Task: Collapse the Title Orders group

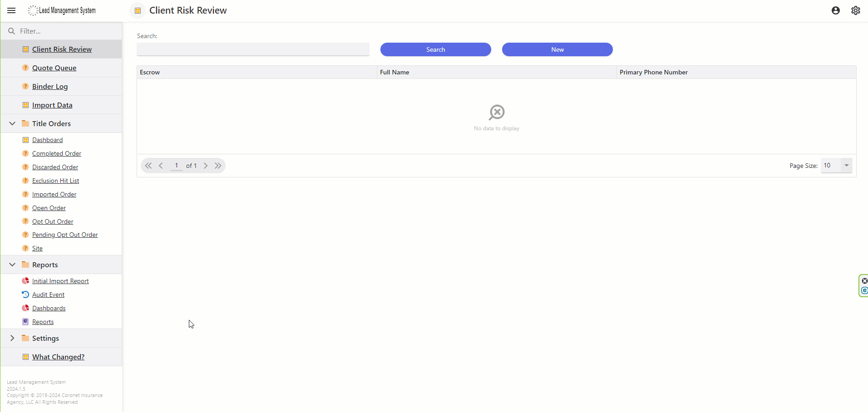Action: click(12, 123)
